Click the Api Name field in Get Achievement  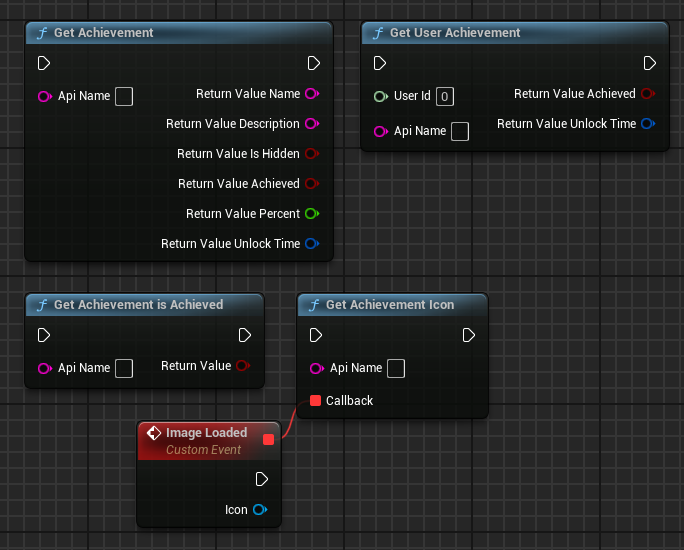coord(124,97)
